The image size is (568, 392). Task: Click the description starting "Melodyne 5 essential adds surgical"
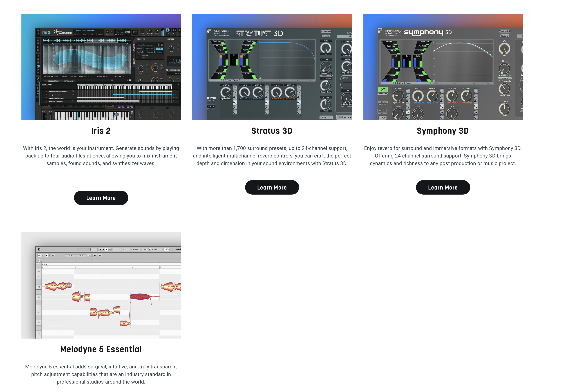pyautogui.click(x=101, y=374)
